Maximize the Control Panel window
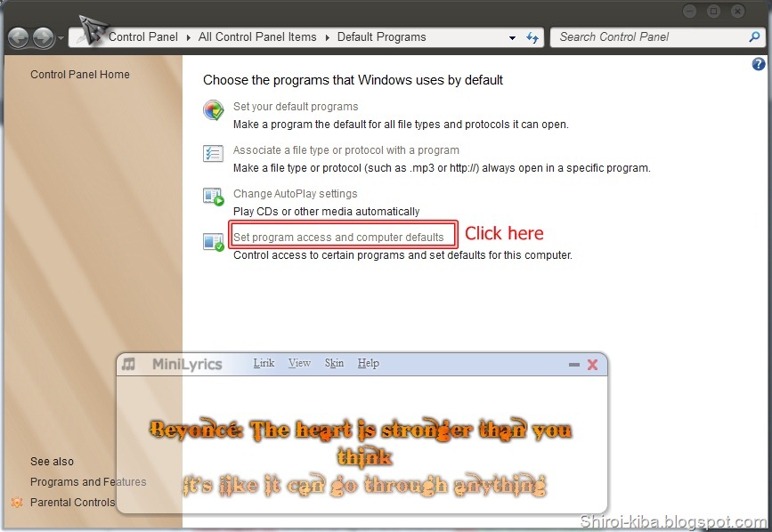The width and height of the screenshot is (772, 532). click(713, 11)
